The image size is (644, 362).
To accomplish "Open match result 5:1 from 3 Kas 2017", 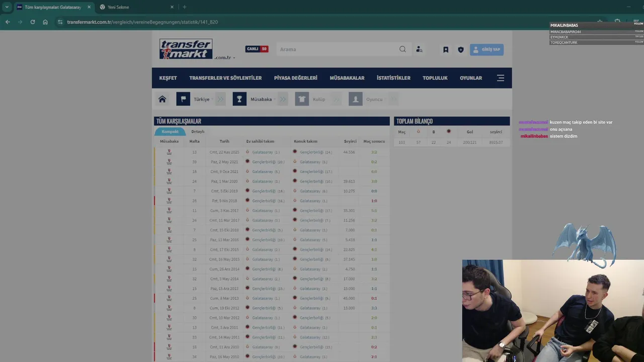I will [374, 211].
